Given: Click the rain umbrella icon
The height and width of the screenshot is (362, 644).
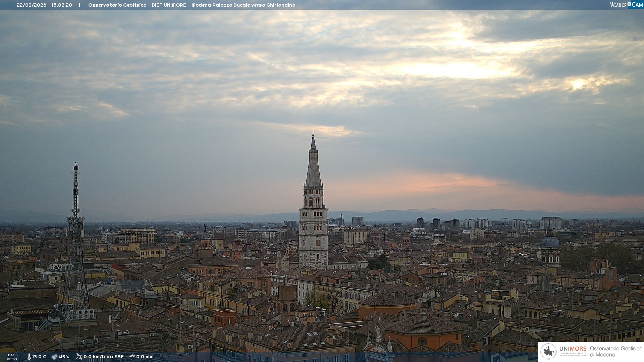Looking at the screenshot, I should (x=132, y=357).
